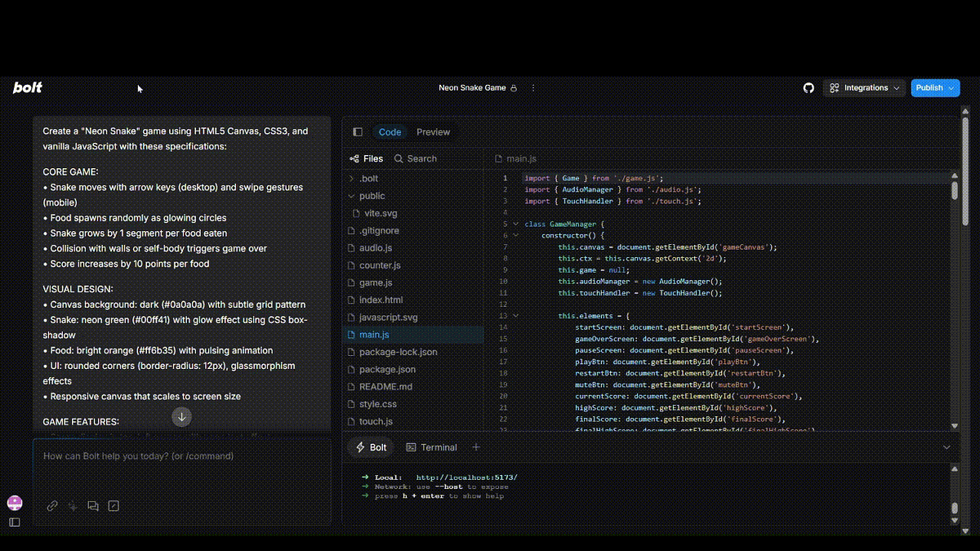Open the http://localhost:5173/ link in terminal
Screen dimensions: 980x551
point(466,477)
